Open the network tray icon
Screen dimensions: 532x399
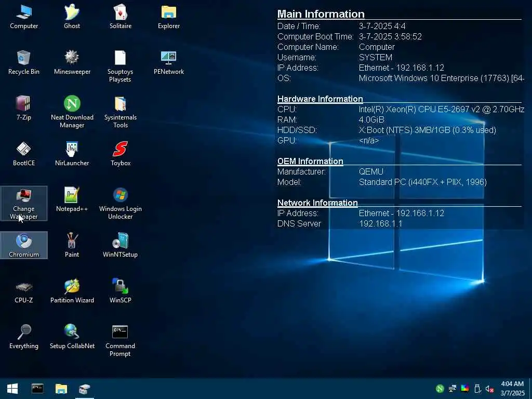pos(453,389)
